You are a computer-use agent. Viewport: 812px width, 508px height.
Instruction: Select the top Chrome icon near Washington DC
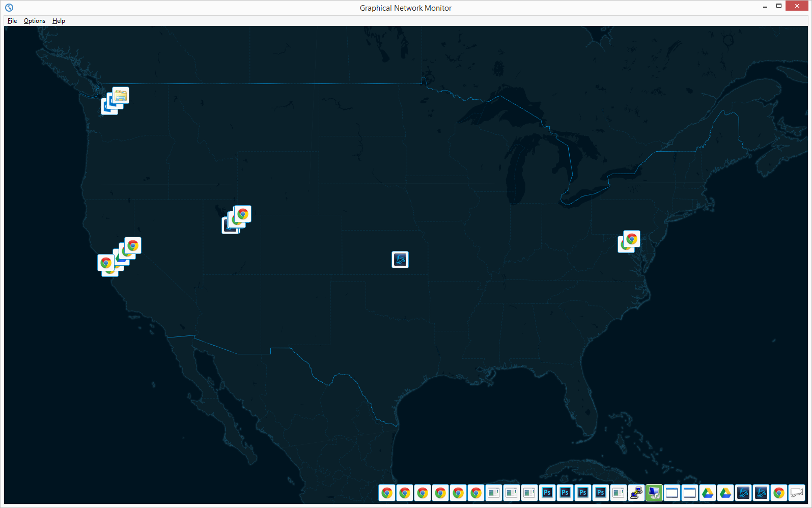632,239
